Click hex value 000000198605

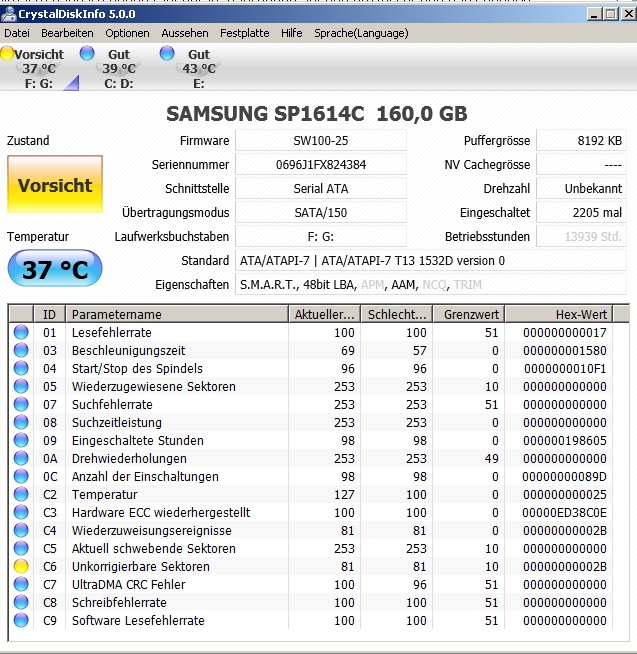coord(565,440)
